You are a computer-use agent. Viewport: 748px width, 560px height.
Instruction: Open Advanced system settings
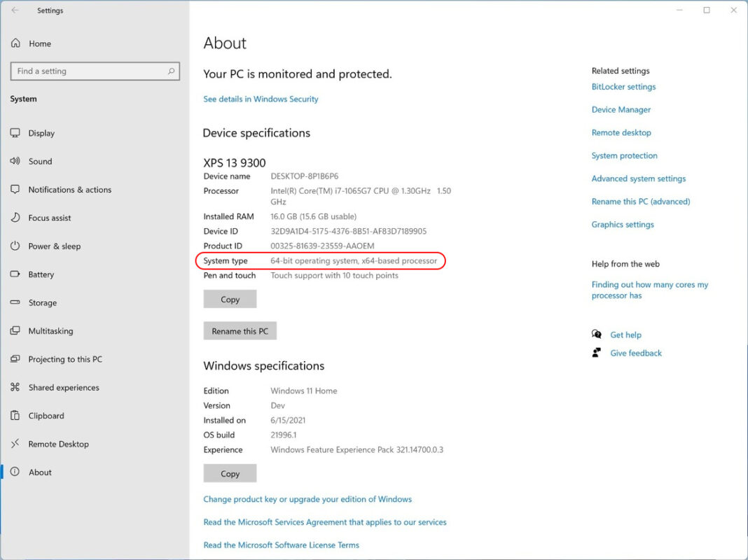coord(639,178)
